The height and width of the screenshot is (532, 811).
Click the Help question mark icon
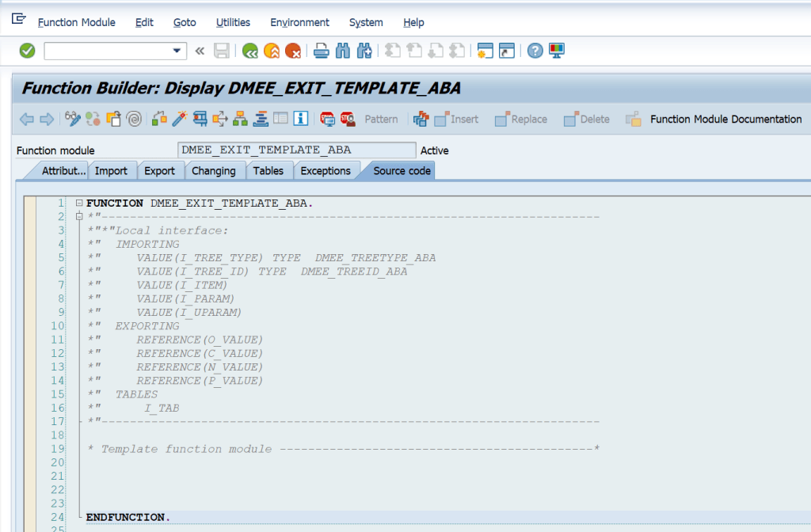534,50
